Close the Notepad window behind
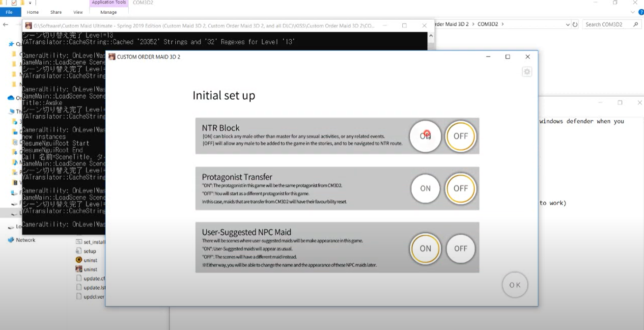 coord(640,103)
